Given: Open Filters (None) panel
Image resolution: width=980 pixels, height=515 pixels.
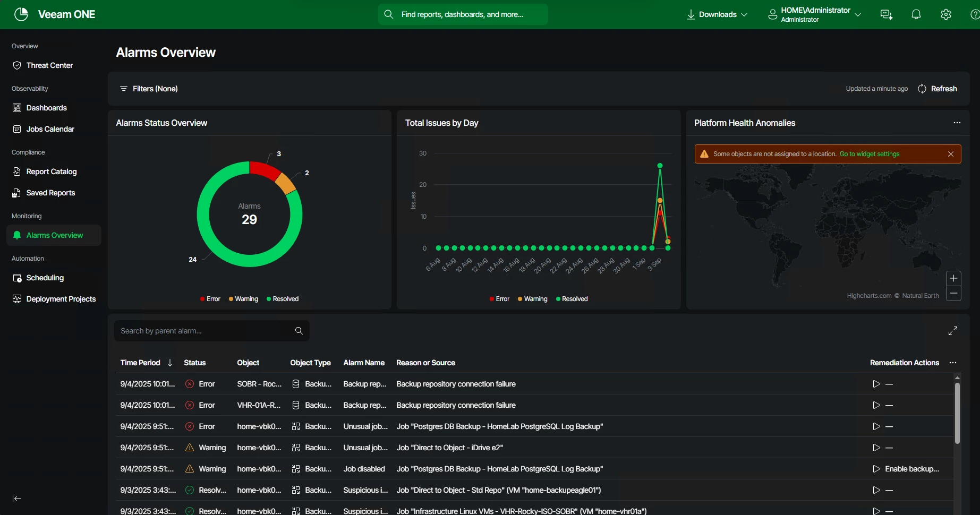Looking at the screenshot, I should [149, 89].
